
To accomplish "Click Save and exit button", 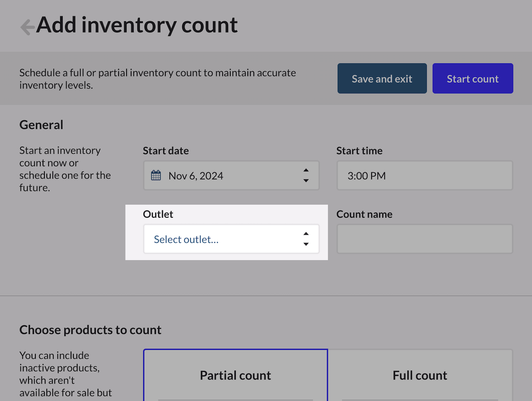I will point(382,79).
